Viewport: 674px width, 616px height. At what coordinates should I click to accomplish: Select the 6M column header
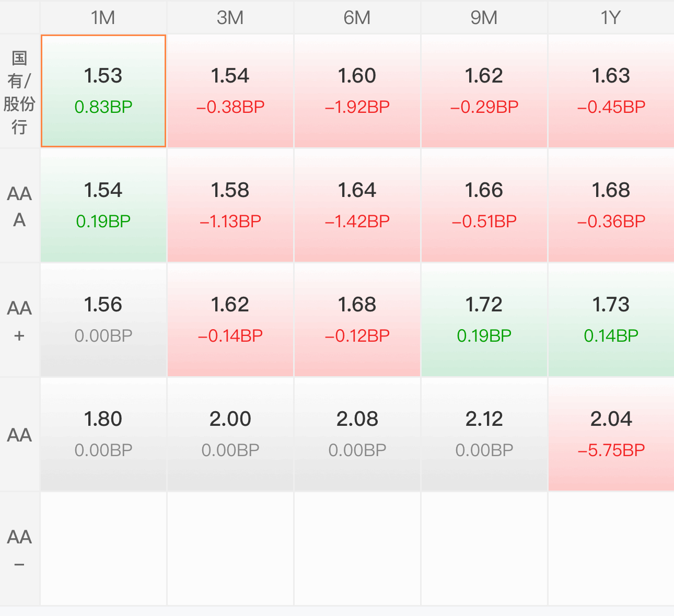(x=357, y=17)
